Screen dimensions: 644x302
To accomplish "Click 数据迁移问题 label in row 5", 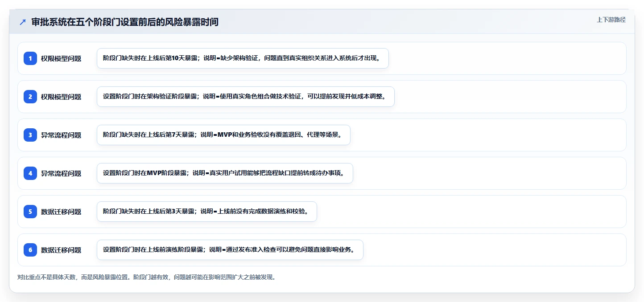I will [x=61, y=212].
